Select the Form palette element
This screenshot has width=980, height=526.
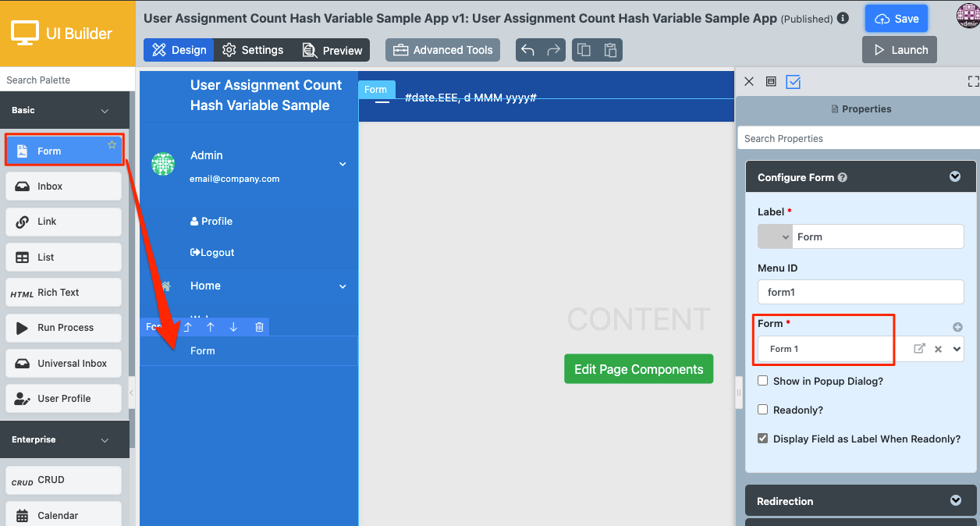[x=64, y=150]
